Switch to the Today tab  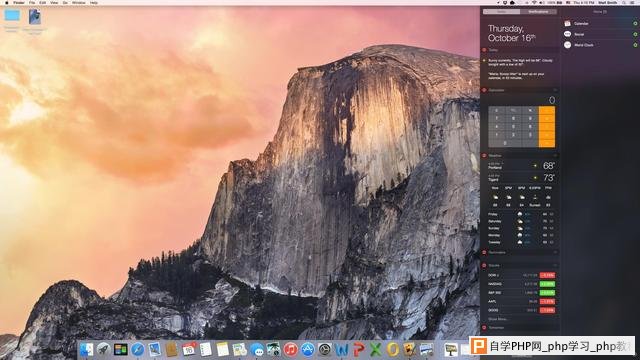click(x=502, y=12)
